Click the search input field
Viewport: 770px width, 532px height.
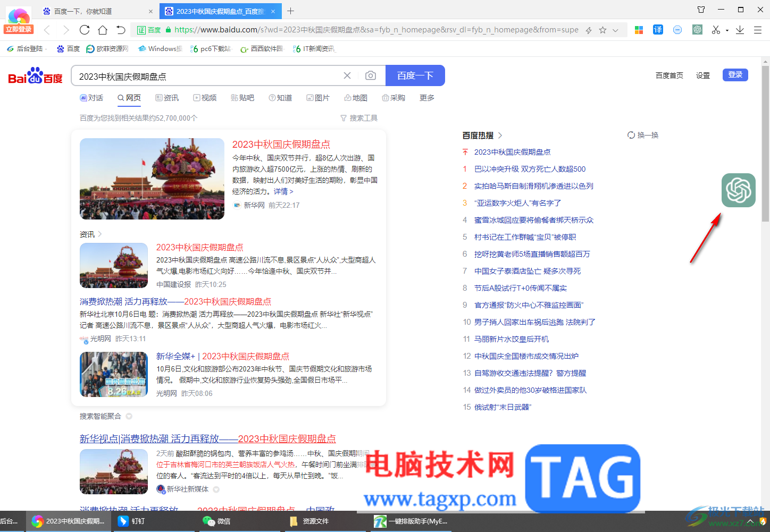(207, 76)
